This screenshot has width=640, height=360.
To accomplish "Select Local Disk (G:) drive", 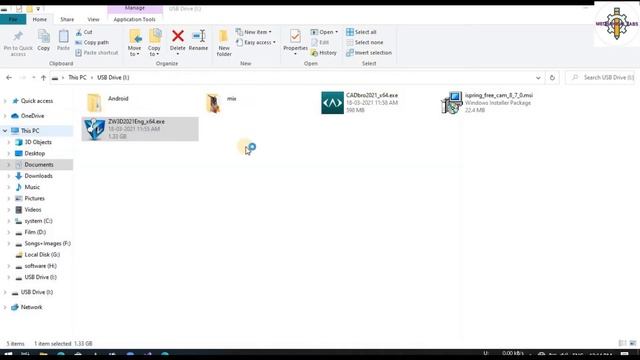I will coord(42,254).
